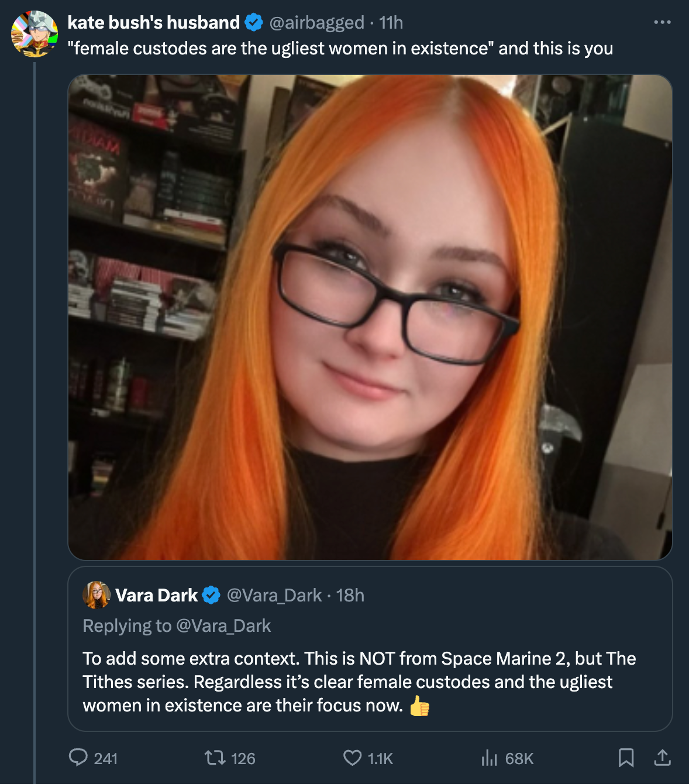689x784 pixels.
Task: Open the reply comments icon
Action: coord(78,758)
